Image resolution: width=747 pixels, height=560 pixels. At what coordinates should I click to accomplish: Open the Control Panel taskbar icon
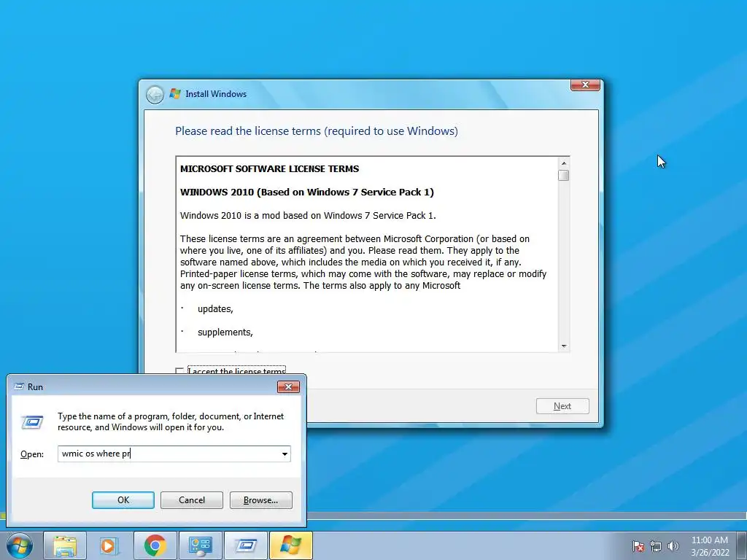[200, 545]
